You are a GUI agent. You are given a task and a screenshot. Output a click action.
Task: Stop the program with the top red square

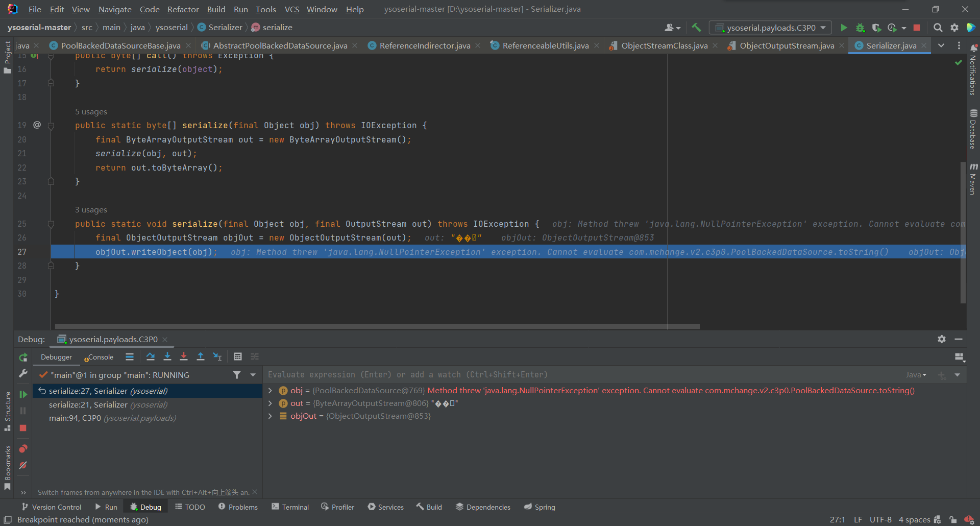point(917,28)
